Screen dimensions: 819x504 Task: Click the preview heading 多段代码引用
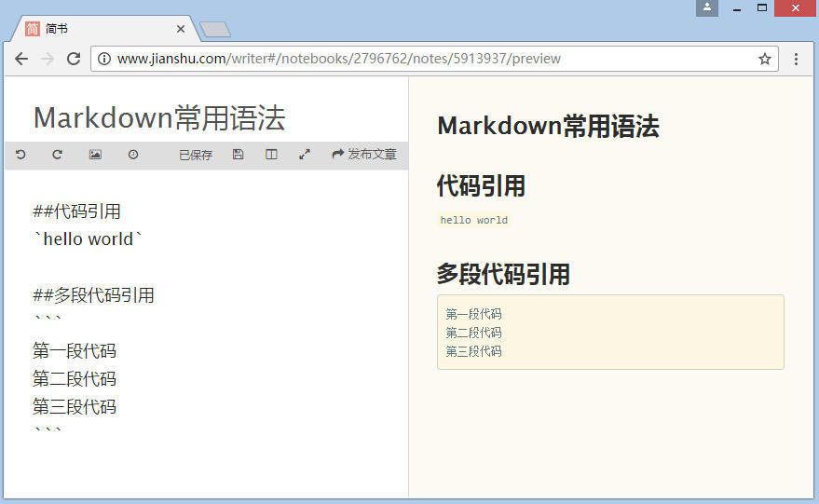coord(503,274)
